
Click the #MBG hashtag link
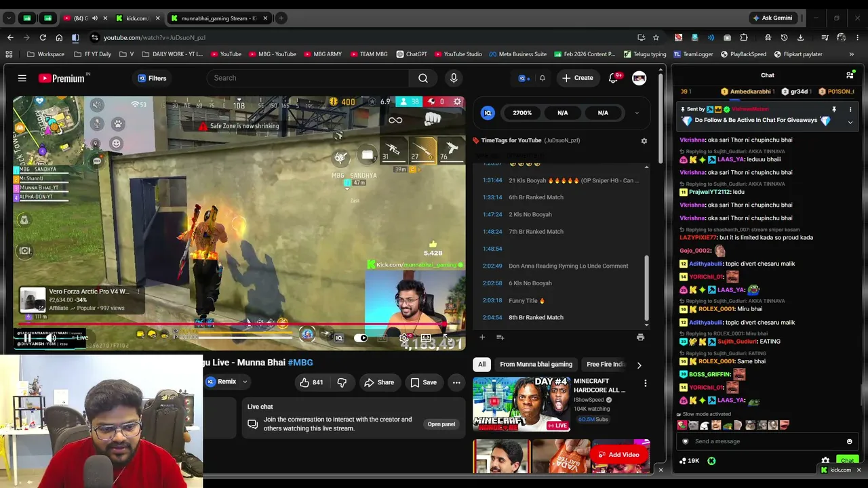point(300,363)
